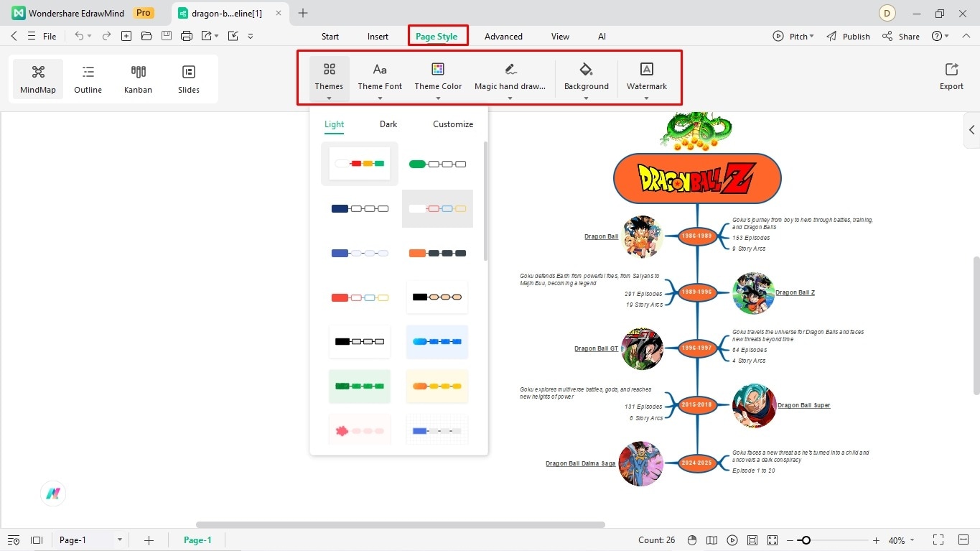Viewport: 980px width, 551px height.
Task: Start Pitch presentation mode
Action: click(x=793, y=37)
